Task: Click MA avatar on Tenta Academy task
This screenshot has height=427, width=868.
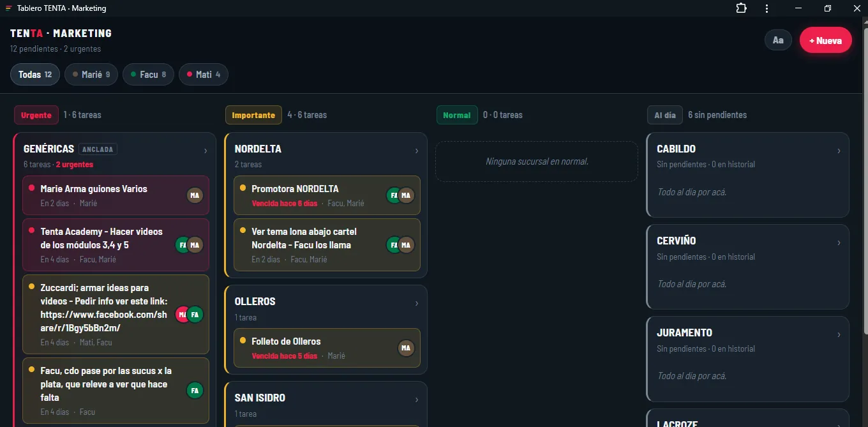Action: click(x=195, y=245)
